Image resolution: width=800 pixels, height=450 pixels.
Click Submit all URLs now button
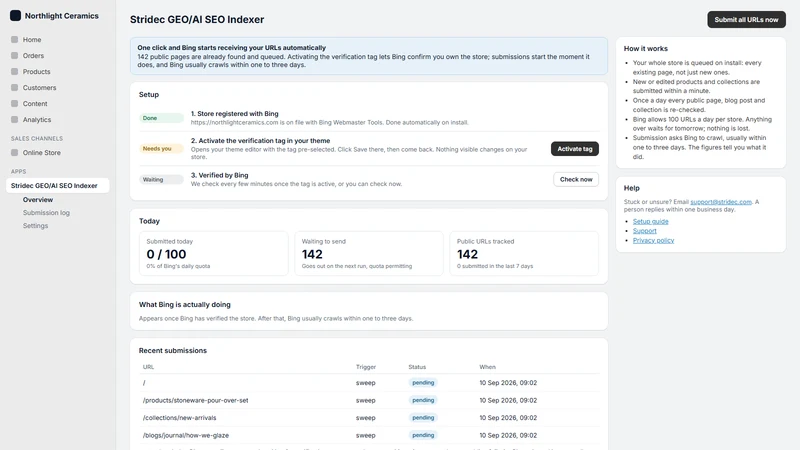[746, 19]
